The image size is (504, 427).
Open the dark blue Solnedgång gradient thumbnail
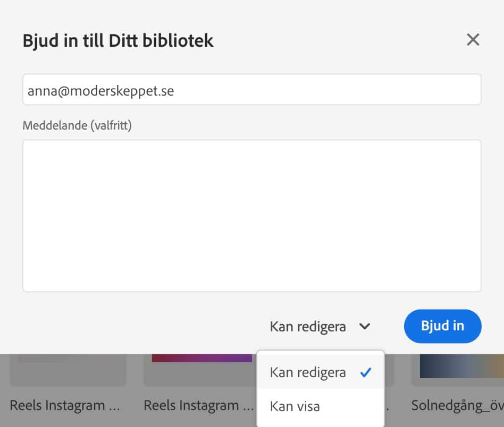[461, 366]
